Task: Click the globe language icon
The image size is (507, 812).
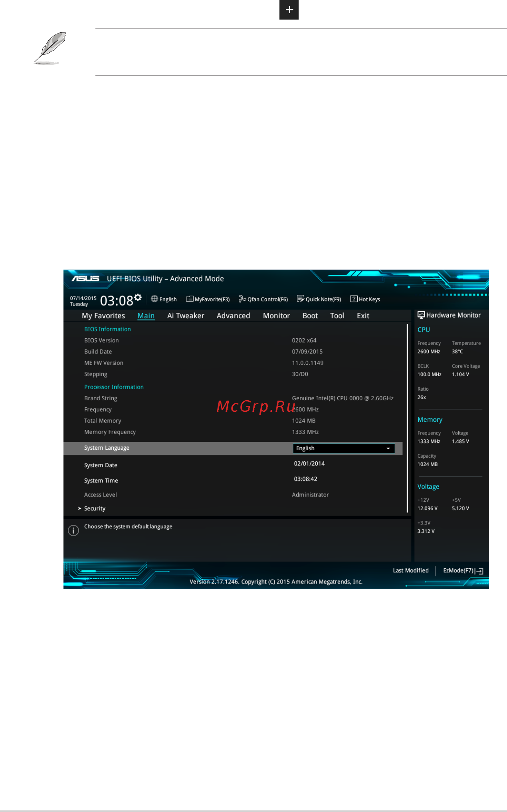Action: tap(154, 299)
